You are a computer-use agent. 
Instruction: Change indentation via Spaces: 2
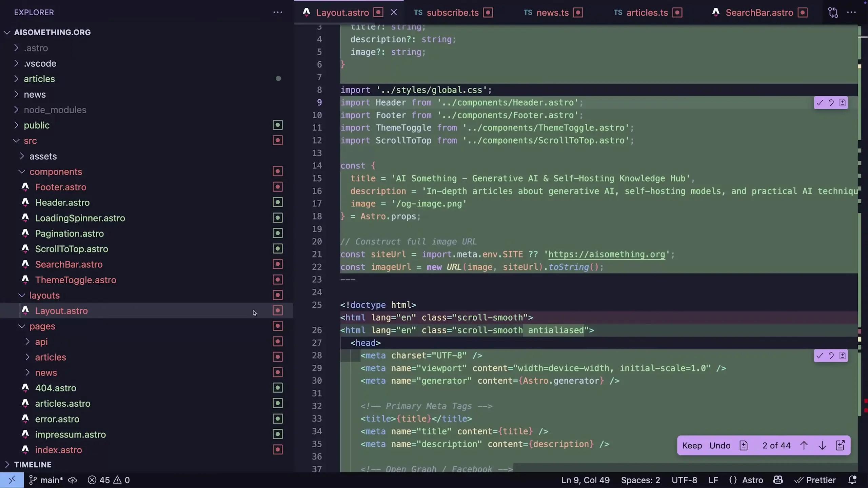click(x=640, y=480)
